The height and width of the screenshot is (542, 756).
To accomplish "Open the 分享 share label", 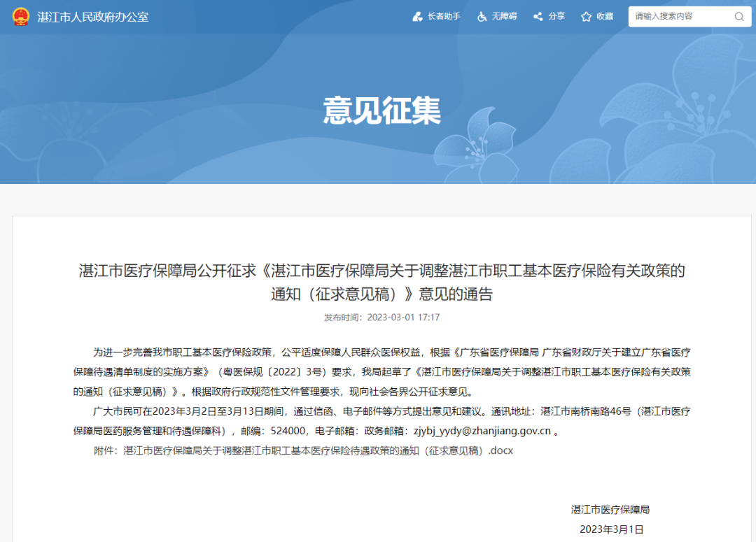I will click(x=556, y=16).
